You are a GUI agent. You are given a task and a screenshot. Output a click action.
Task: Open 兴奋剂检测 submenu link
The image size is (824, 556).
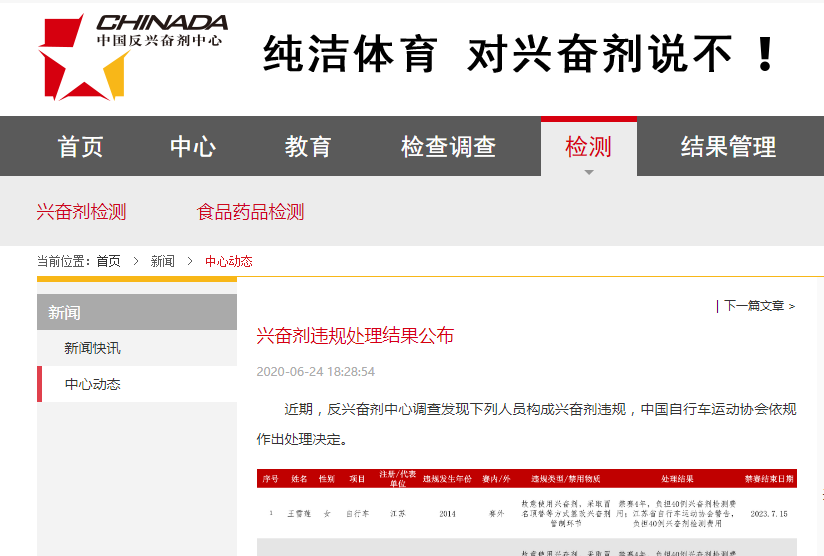click(x=81, y=212)
